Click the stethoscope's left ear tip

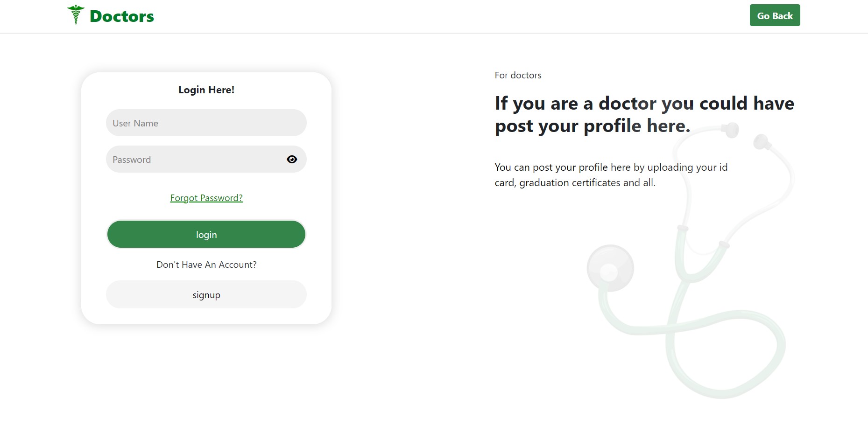click(x=730, y=129)
